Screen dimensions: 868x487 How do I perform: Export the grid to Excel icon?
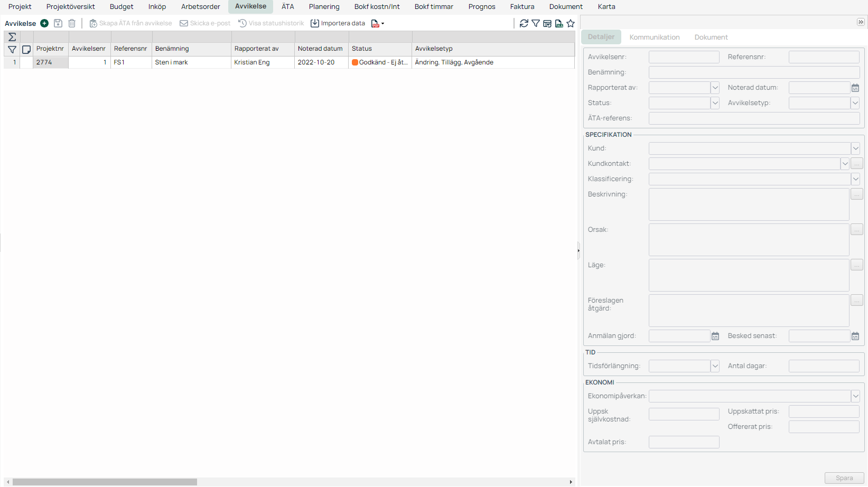click(x=559, y=23)
